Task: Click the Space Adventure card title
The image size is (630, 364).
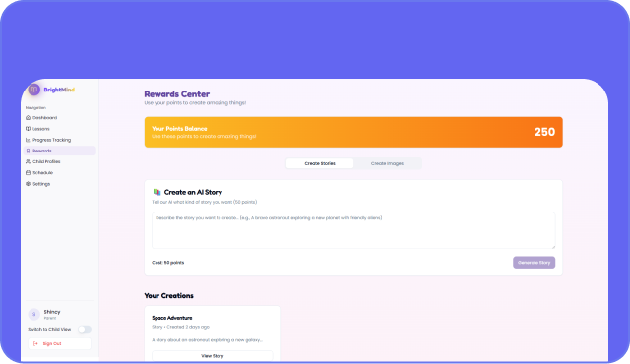Action: click(x=172, y=318)
